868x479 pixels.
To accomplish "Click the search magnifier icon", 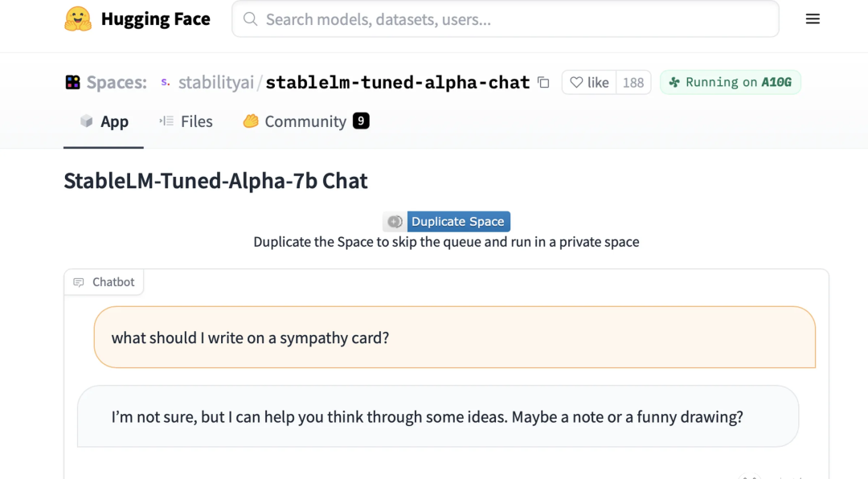I will (x=250, y=19).
